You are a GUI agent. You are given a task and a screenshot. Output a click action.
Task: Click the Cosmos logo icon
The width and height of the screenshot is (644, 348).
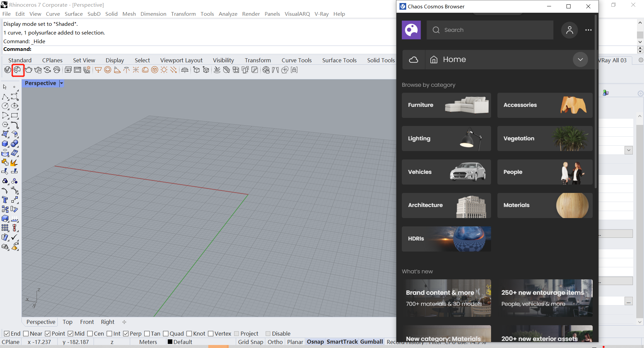click(411, 30)
